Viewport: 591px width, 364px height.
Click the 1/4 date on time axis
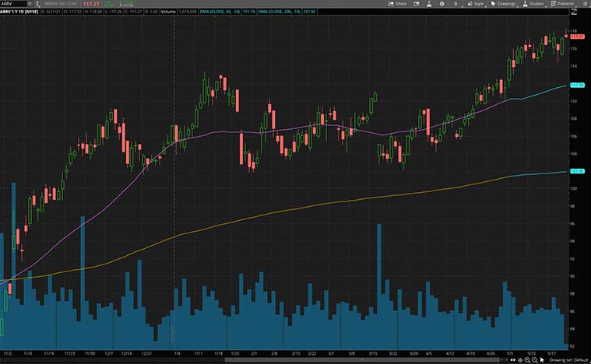click(x=177, y=354)
